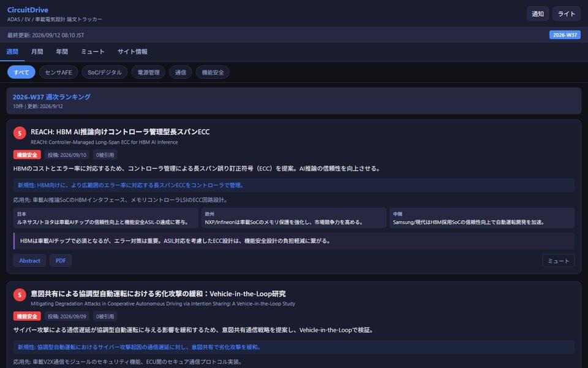Image resolution: width=588 pixels, height=368 pixels.
Task: Filter by 電源管理 category
Action: [148, 72]
